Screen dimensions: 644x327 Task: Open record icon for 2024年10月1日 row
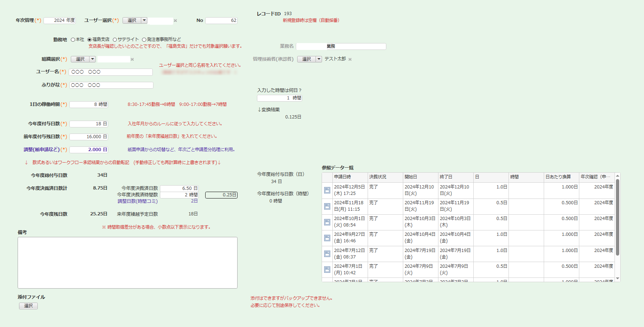point(327,222)
